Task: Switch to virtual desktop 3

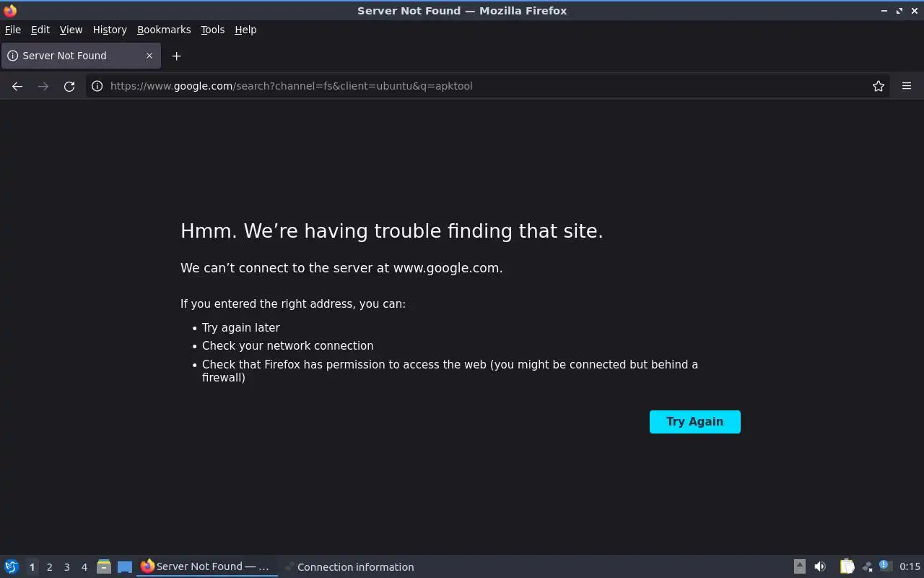Action: [66, 567]
